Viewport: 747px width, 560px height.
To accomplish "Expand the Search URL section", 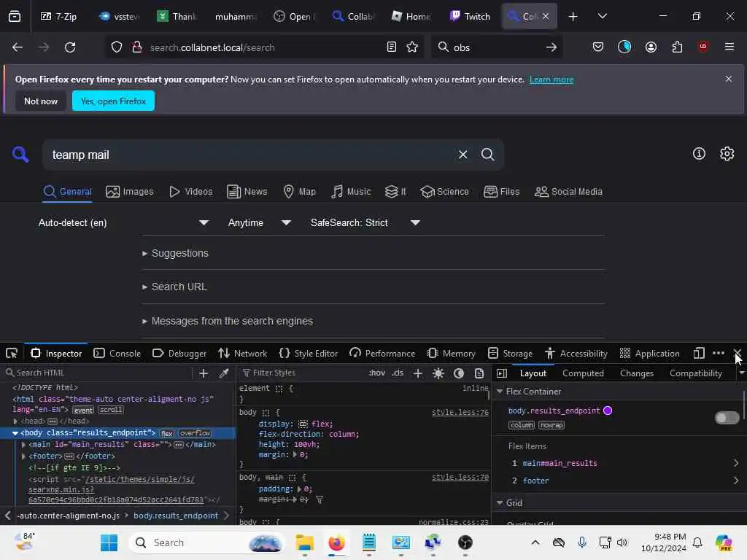I will point(174,287).
